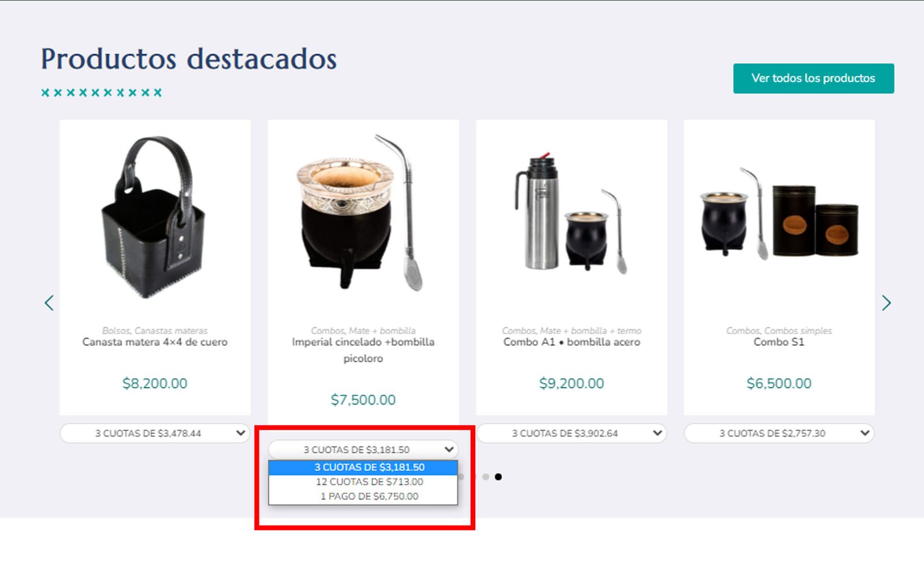Screen dimensions: 924x567
Task: Choose 1 pago de $6,750.00 option
Action: pos(363,497)
